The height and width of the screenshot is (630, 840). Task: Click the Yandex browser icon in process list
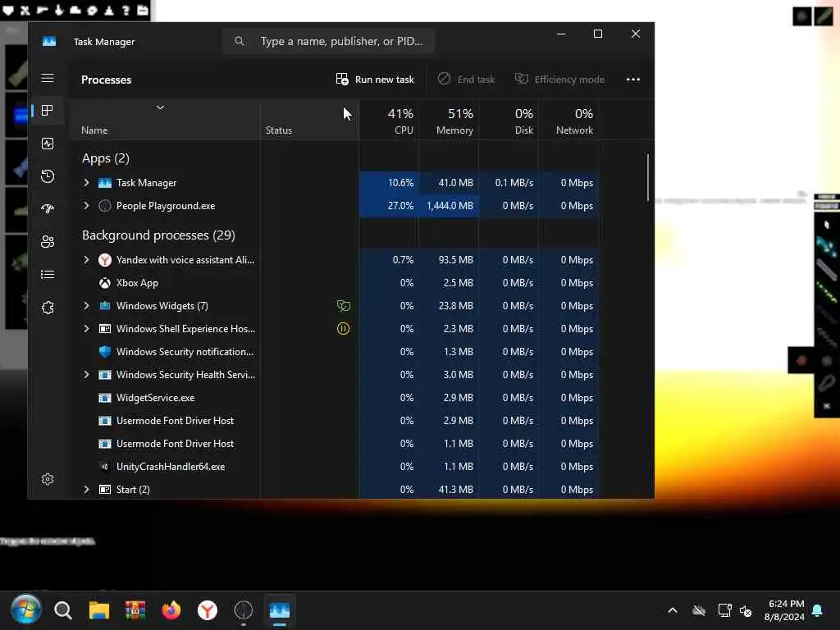point(105,260)
